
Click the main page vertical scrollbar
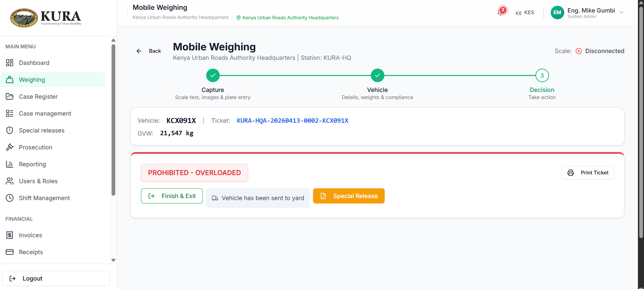[x=641, y=122]
